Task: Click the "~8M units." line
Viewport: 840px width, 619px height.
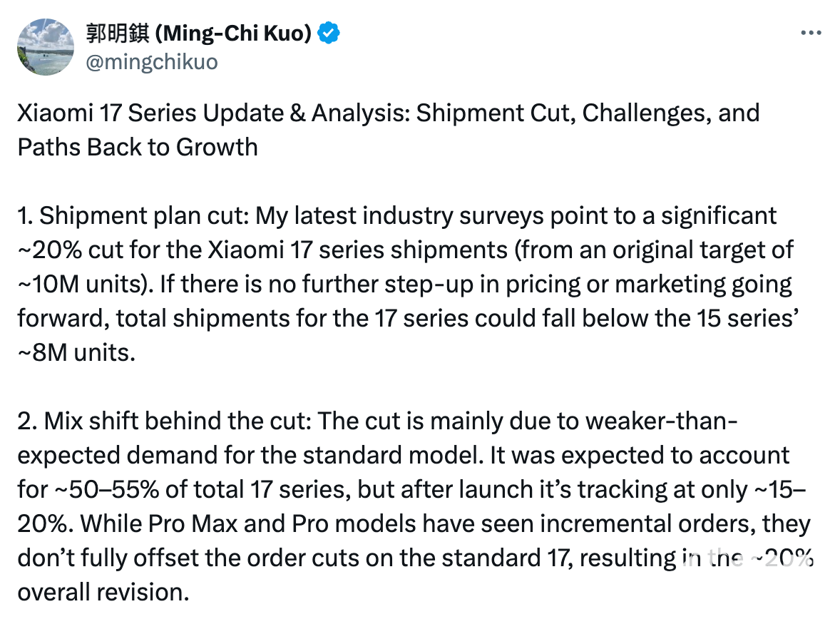Action: pos(76,352)
